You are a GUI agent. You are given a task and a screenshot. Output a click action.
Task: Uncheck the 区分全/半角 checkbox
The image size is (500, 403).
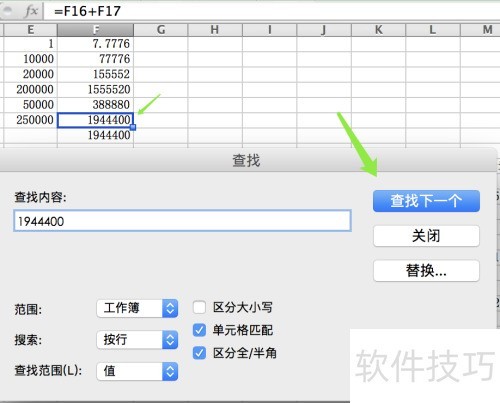(199, 353)
